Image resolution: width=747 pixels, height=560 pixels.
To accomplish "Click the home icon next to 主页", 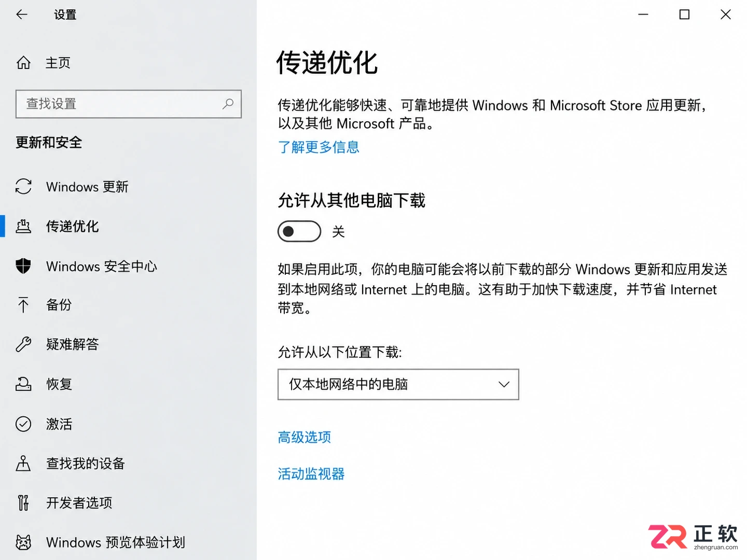I will tap(23, 63).
